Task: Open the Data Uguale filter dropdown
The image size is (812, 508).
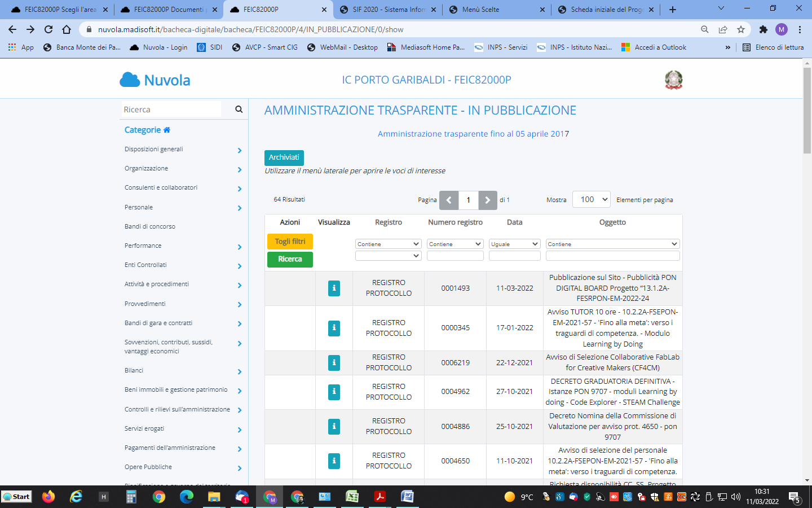Action: (x=514, y=244)
